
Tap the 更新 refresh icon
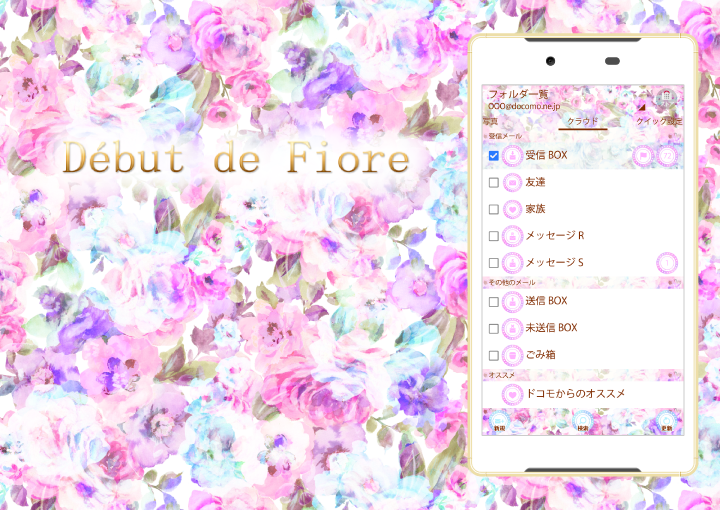click(x=667, y=423)
